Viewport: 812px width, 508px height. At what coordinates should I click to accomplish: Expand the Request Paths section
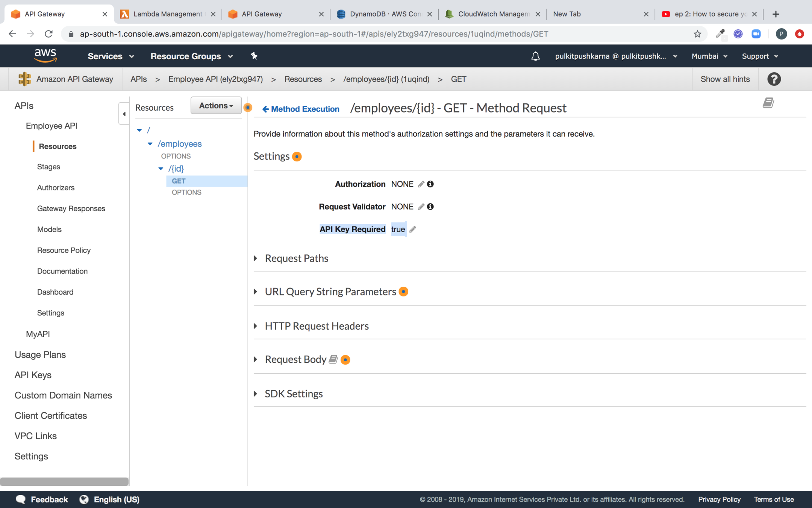[256, 258]
